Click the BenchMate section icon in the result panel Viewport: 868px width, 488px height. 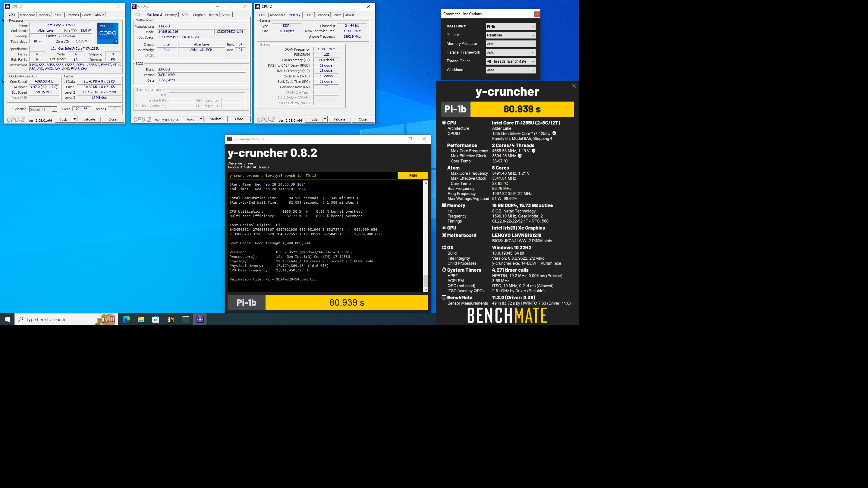444,298
